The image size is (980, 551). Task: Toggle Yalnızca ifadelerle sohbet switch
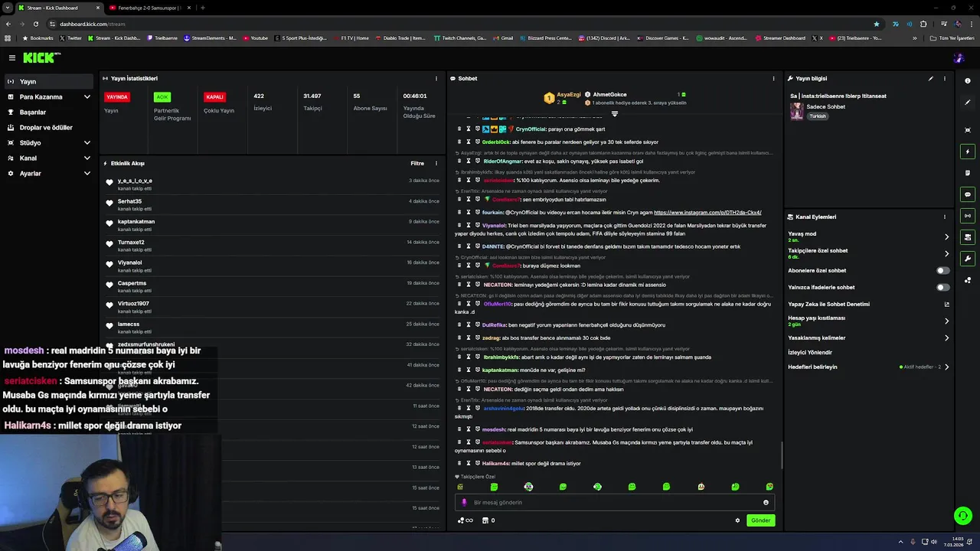(943, 287)
